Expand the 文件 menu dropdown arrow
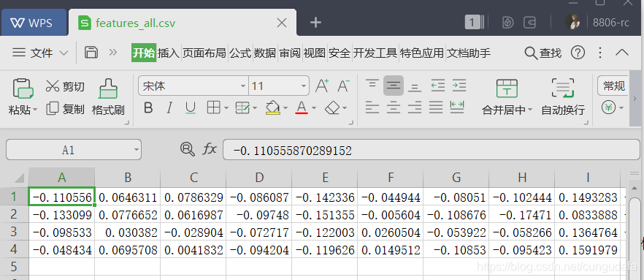The width and height of the screenshot is (644, 280). (64, 53)
